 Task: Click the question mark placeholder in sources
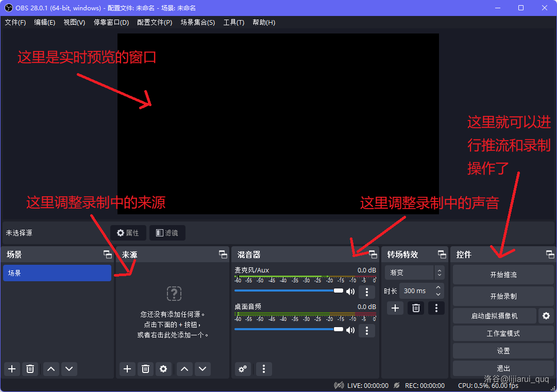click(174, 294)
